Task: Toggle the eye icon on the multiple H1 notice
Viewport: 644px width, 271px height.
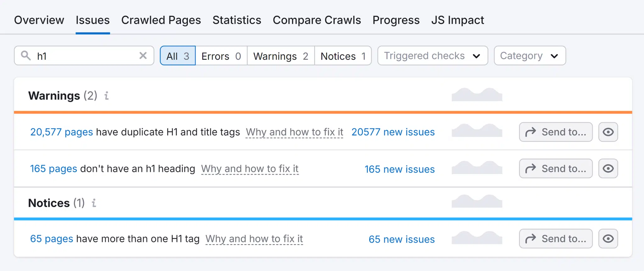Action: pos(608,239)
